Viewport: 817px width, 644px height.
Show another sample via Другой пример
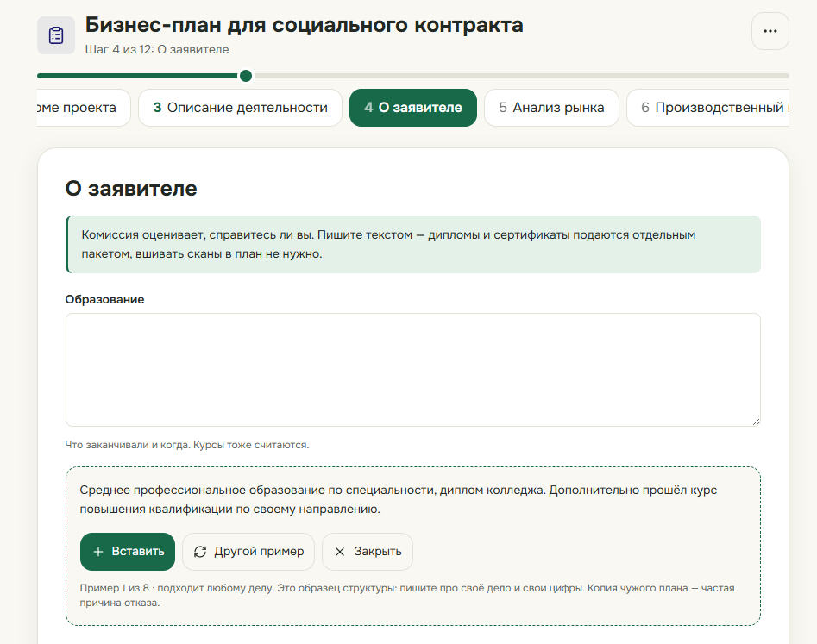point(248,552)
